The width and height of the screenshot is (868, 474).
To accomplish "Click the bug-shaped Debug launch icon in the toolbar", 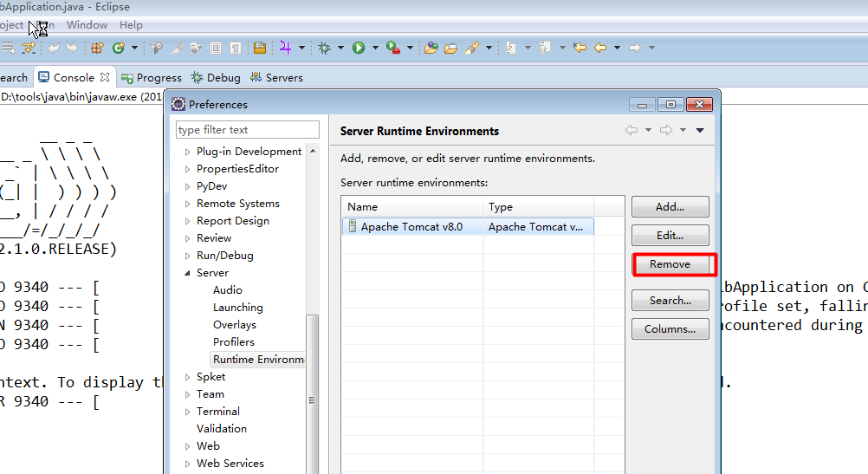I will coord(324,48).
